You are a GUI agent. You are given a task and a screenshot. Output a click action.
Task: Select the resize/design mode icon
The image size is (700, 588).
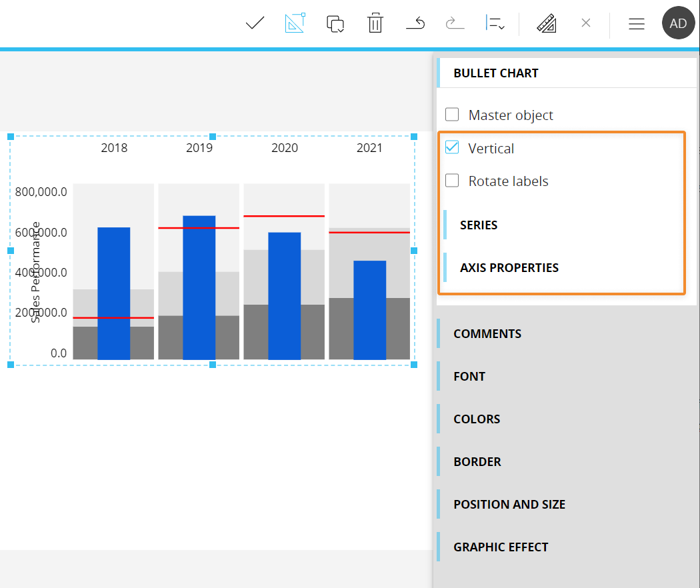pos(295,23)
